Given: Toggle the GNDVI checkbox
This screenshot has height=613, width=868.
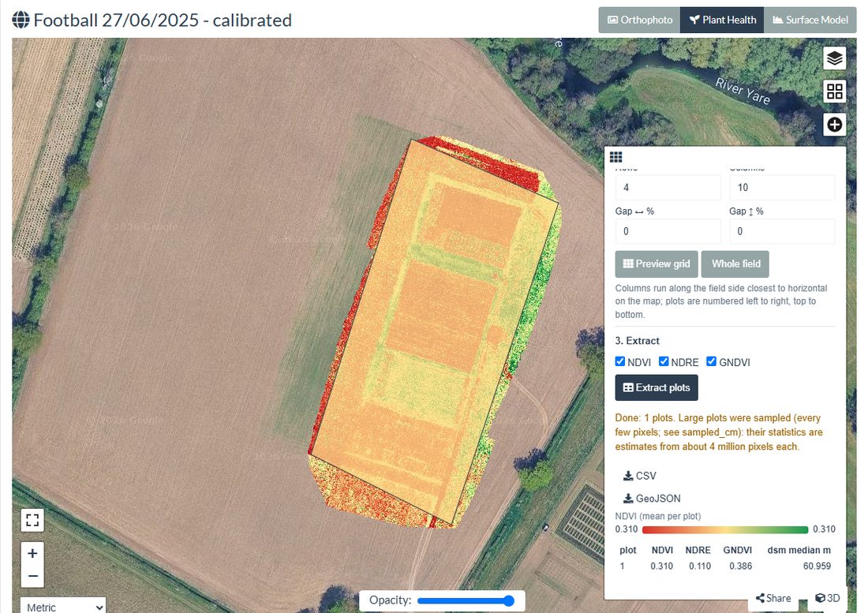Looking at the screenshot, I should tap(711, 361).
